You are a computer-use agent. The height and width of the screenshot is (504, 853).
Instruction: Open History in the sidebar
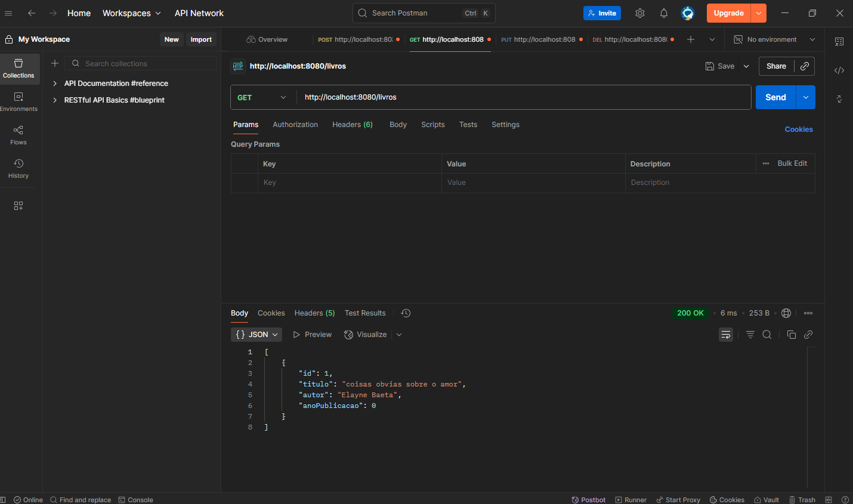[x=18, y=168]
